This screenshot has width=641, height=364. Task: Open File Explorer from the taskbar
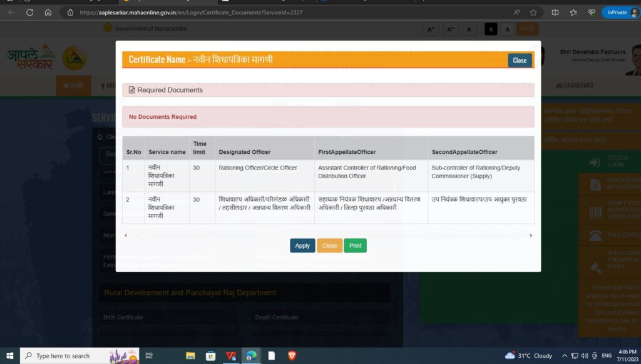click(190, 355)
